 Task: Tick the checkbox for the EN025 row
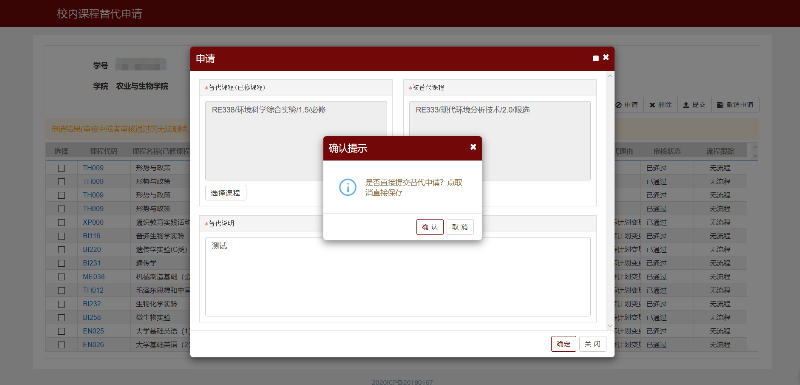coord(61,331)
